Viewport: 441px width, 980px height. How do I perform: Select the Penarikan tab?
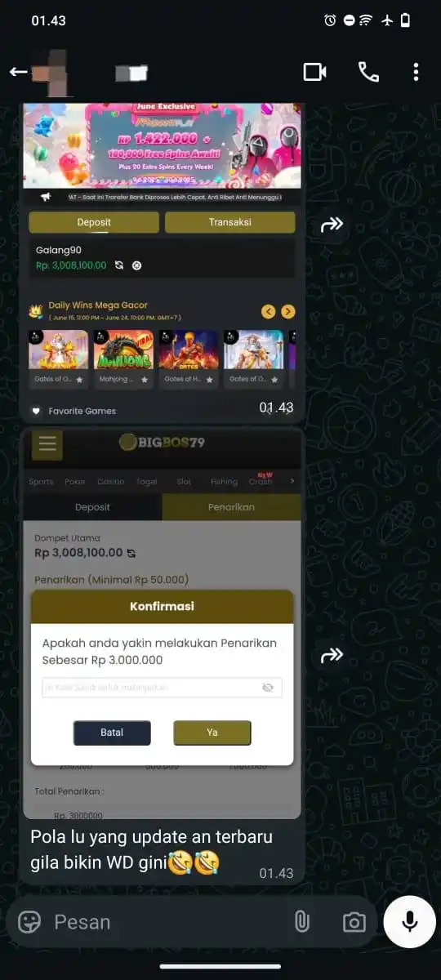point(231,506)
